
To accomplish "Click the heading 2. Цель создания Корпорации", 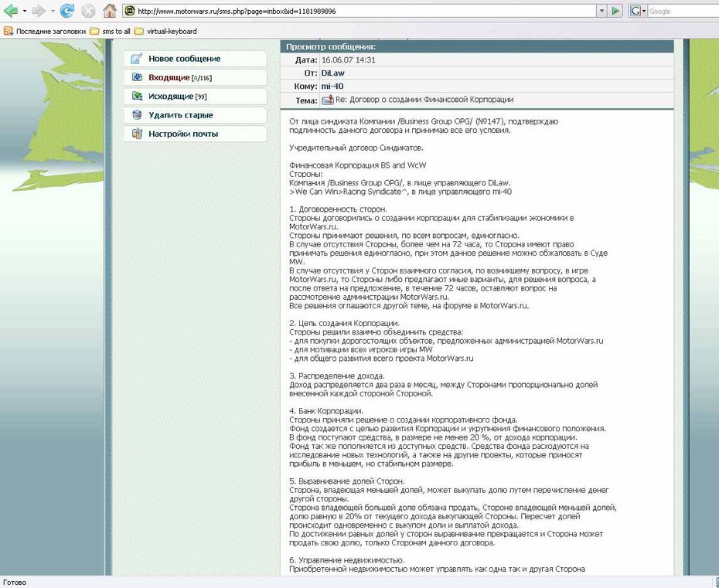I will [344, 323].
